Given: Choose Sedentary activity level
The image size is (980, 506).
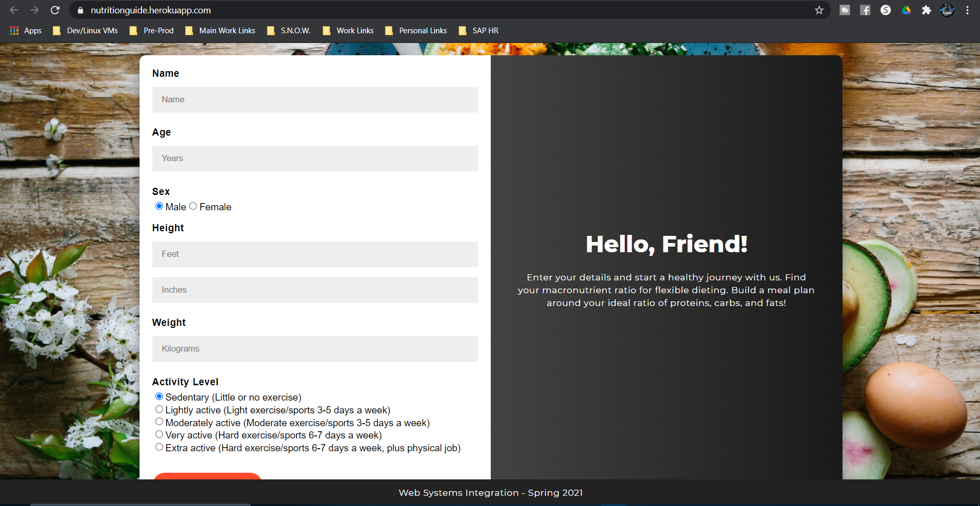Looking at the screenshot, I should pos(159,397).
